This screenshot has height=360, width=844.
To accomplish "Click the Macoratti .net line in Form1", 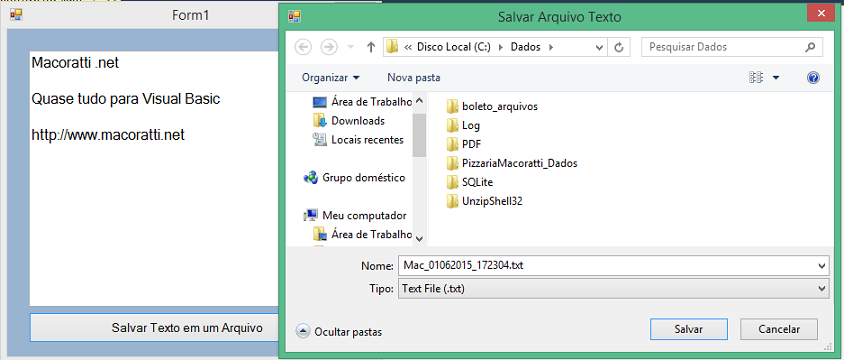I will [x=75, y=63].
